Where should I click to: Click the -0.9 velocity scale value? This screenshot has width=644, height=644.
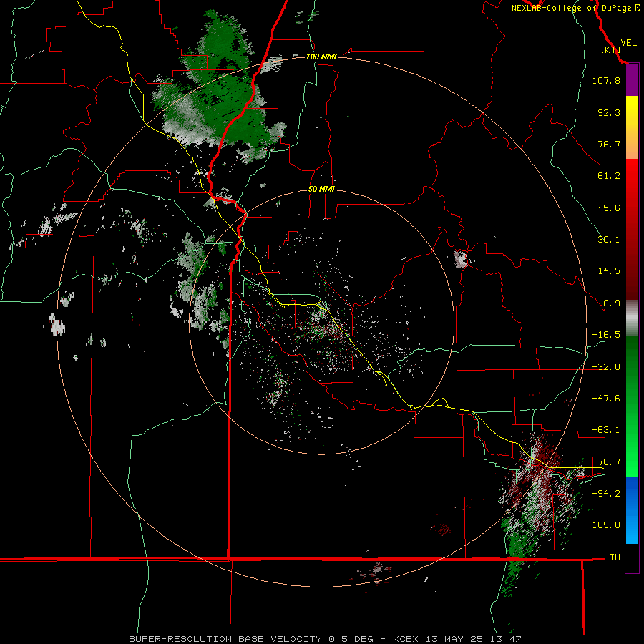609,303
